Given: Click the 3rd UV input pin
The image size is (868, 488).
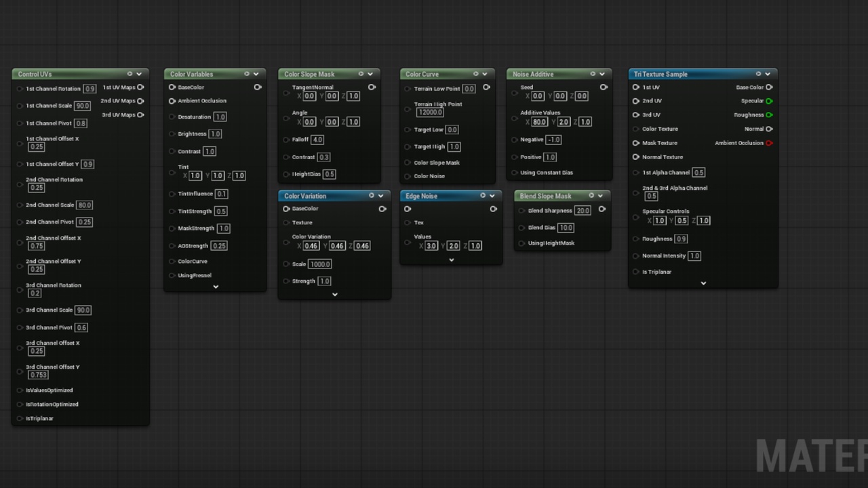Looking at the screenshot, I should point(636,115).
